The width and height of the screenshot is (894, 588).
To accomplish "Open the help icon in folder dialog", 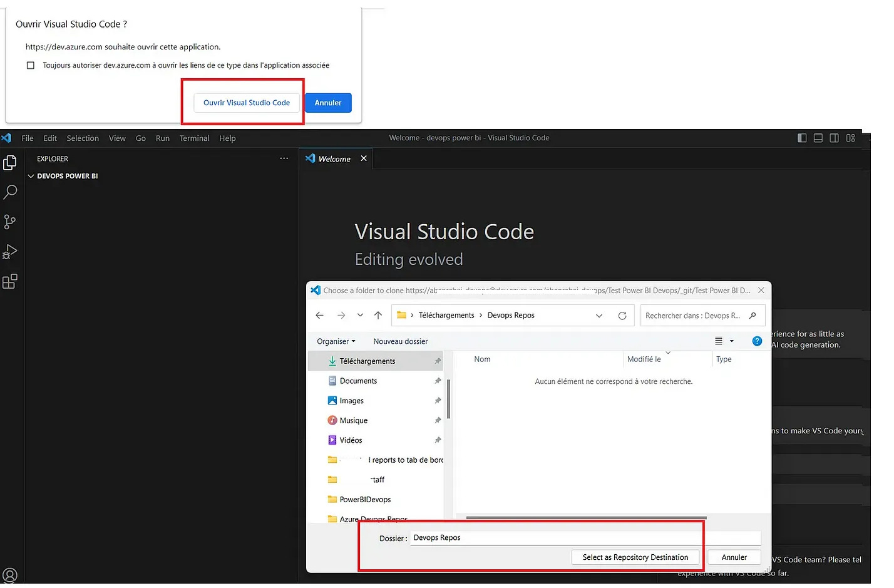I will [757, 341].
